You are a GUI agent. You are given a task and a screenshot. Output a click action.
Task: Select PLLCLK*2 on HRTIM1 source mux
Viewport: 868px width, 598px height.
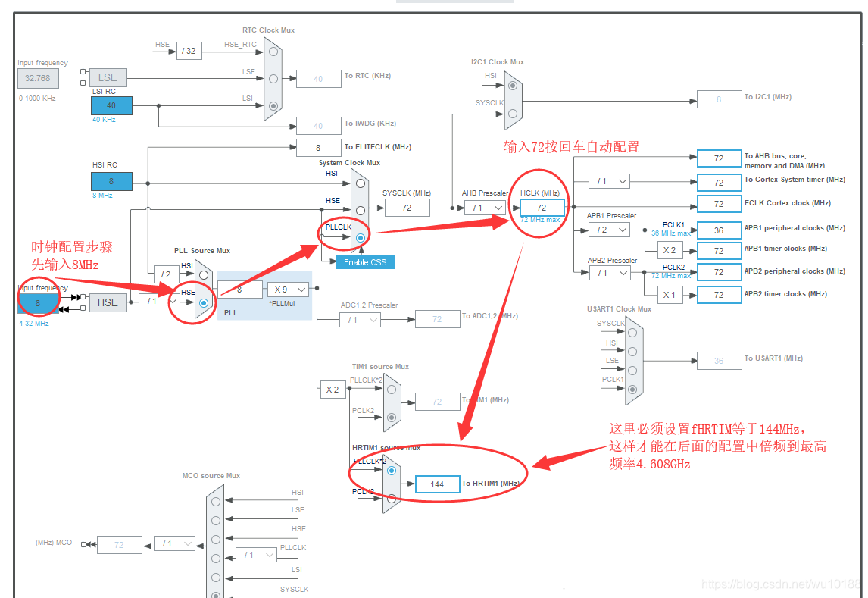(x=392, y=471)
